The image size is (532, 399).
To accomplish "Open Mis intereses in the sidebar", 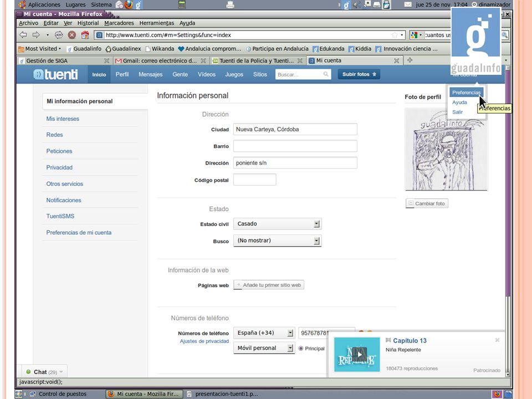I will click(63, 119).
